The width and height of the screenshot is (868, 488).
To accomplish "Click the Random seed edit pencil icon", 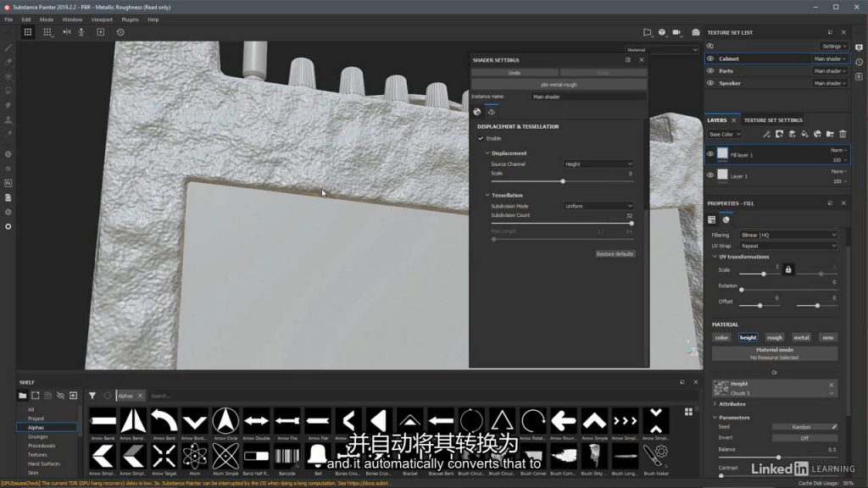I will click(834, 427).
